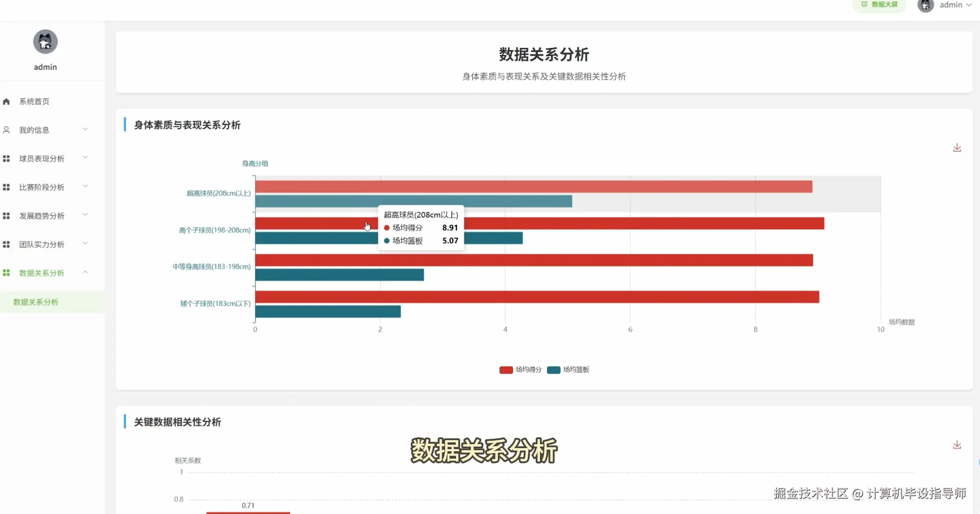
Task: Download the 身体素质与表现关系分析 chart
Action: [957, 148]
